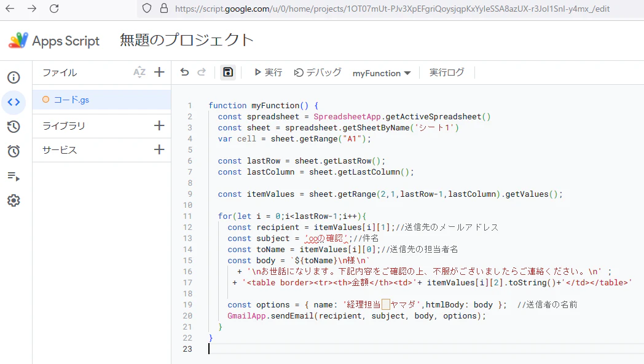Image resolution: width=644 pixels, height=364 pixels.
Task: Open tracking protection shield in address bar
Action: point(147,8)
